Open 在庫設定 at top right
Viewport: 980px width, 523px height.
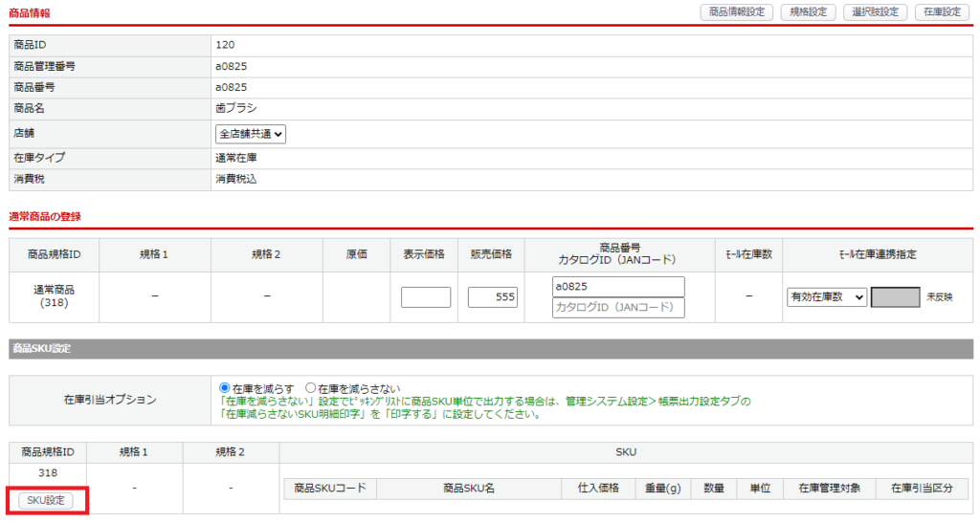click(x=942, y=12)
